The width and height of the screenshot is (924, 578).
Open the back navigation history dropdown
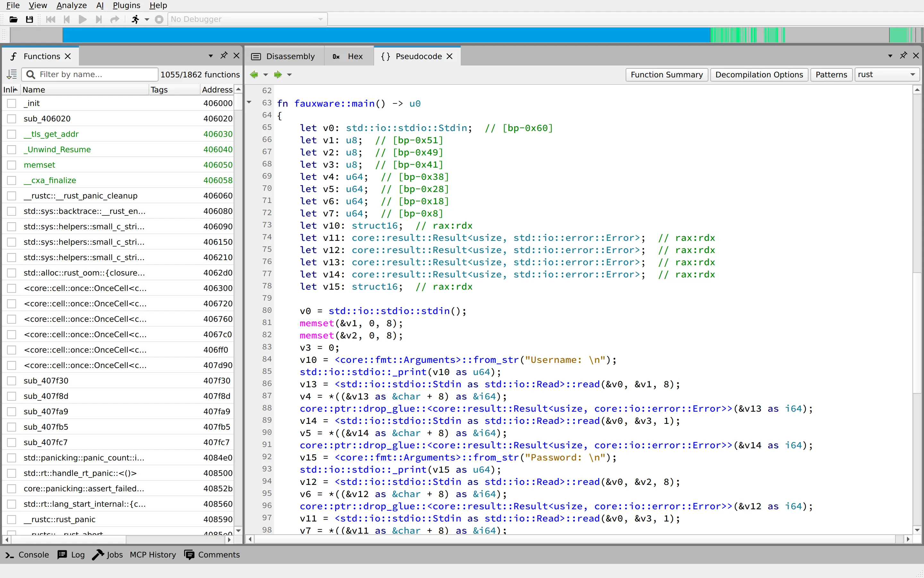(x=266, y=74)
